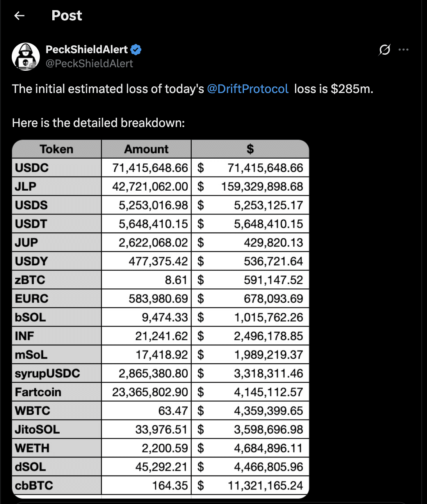Image resolution: width=427 pixels, height=504 pixels.
Task: Click the cbBTC value 11,321,165.24
Action: [265, 486]
